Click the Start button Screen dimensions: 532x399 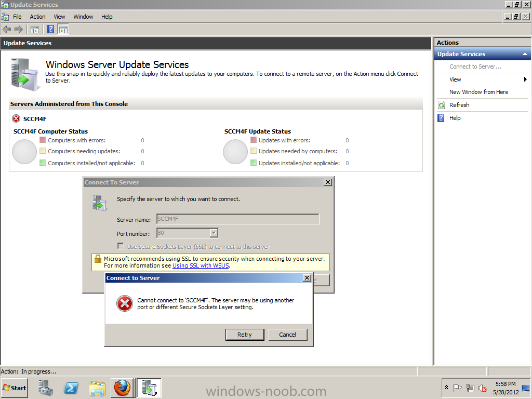[x=14, y=388]
